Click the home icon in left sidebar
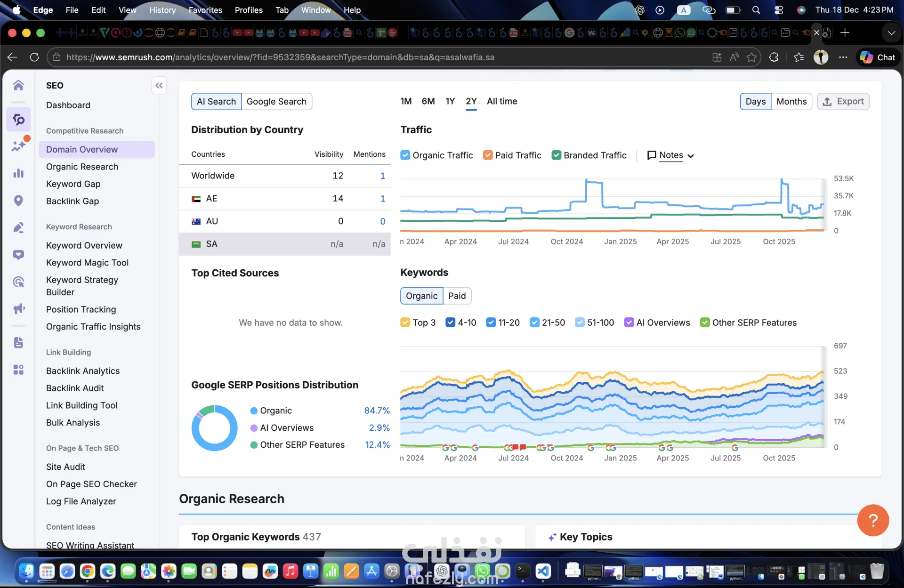Image resolution: width=904 pixels, height=588 pixels. (x=18, y=85)
